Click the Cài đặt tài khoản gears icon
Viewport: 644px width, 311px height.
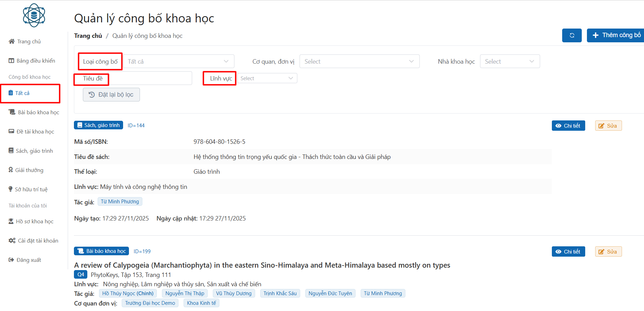[12, 241]
